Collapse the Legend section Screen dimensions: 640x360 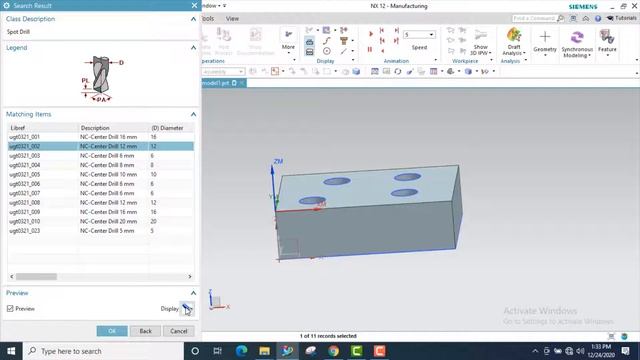click(x=193, y=48)
